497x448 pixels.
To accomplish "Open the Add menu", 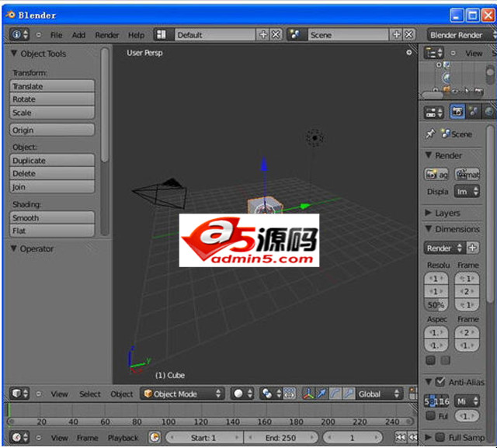I will pos(78,35).
